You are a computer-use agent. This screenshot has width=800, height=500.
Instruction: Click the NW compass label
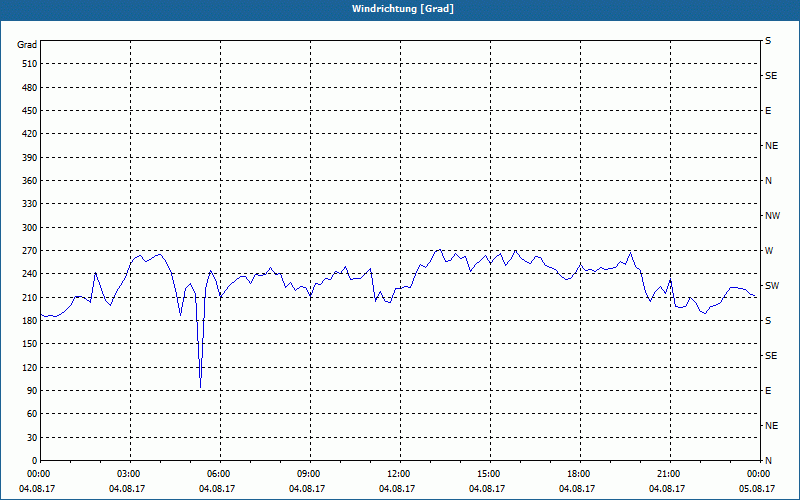[x=772, y=216]
